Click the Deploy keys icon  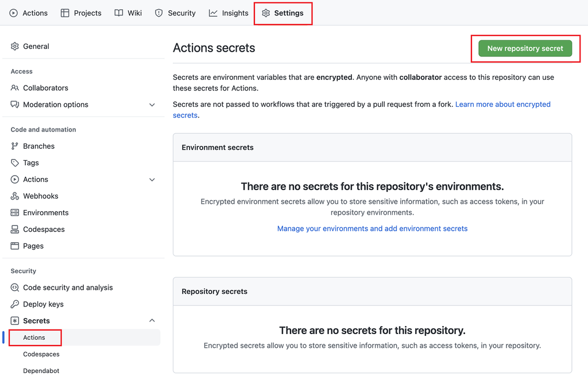[x=15, y=304]
